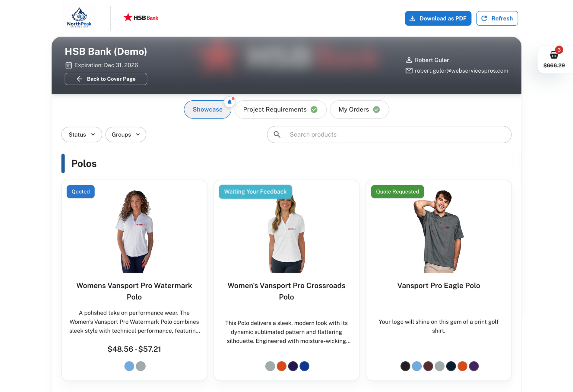Click the notification bell on Showcase tab
This screenshot has height=392, width=573.
point(230,102)
